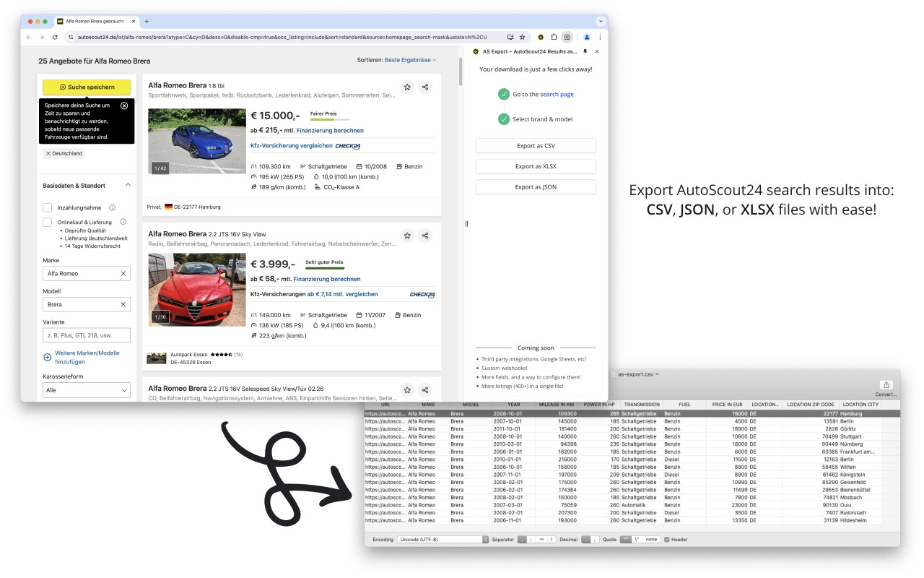
Task: Click the Convert share icon in CSV window
Action: 886,385
